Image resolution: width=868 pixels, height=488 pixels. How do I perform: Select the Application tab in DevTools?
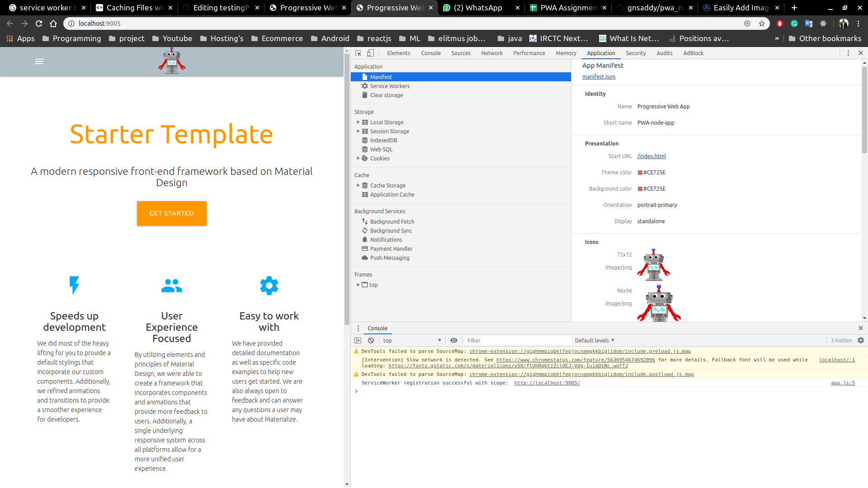pos(600,53)
